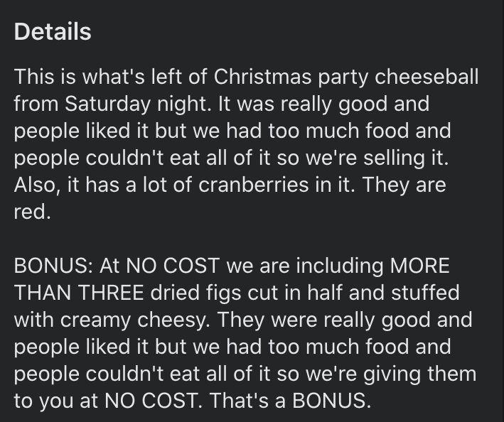Click the words "we're selling it."

[x=377, y=158]
